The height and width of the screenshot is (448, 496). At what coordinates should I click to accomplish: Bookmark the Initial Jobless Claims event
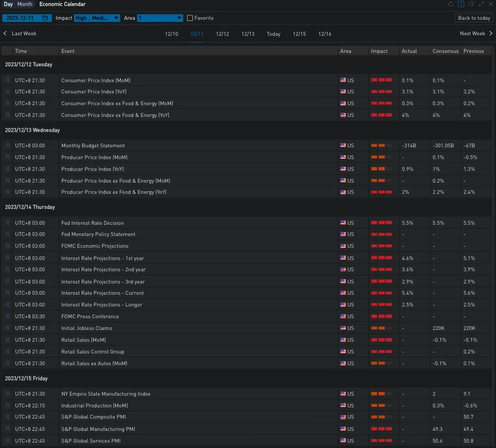coord(7,328)
